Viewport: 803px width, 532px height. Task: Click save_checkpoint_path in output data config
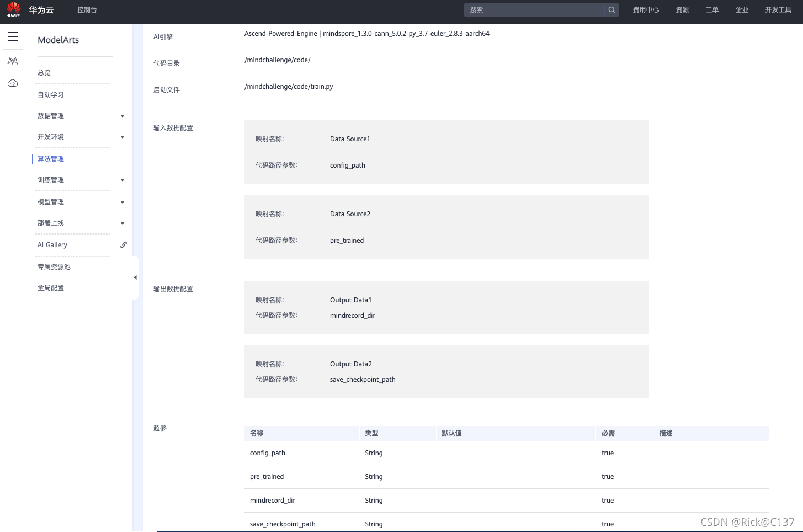363,380
